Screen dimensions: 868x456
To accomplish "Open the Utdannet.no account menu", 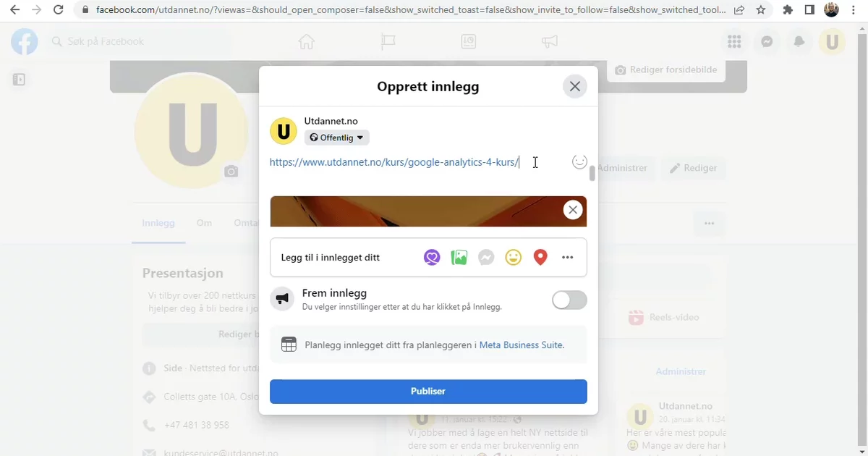I will [832, 42].
